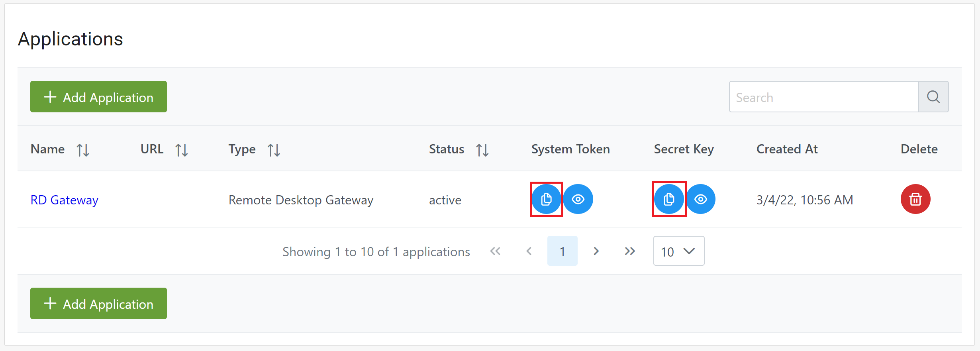Reveal the Secret Key value
Viewport: 980px width, 351px height.
pyautogui.click(x=701, y=199)
